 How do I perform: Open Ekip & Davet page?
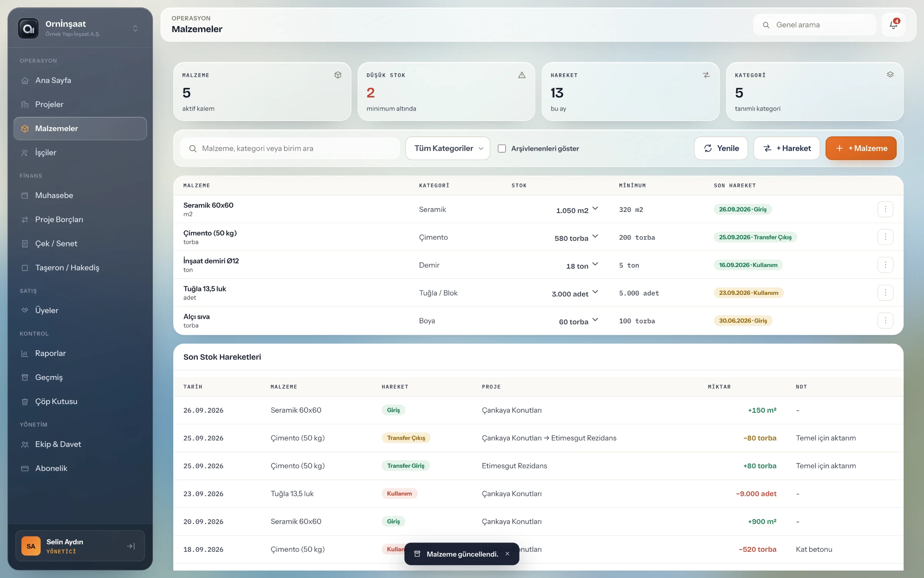pyautogui.click(x=80, y=444)
